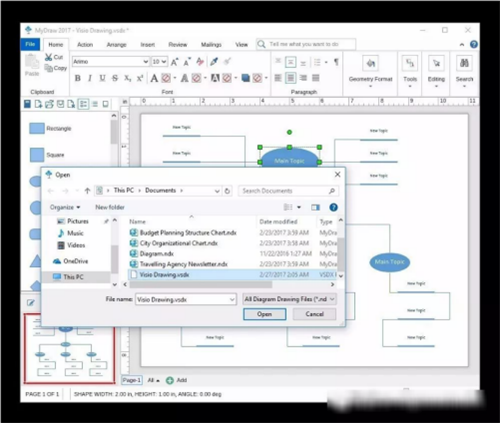The width and height of the screenshot is (500, 423).
Task: Toggle center paragraph alignment
Action: coord(291,78)
